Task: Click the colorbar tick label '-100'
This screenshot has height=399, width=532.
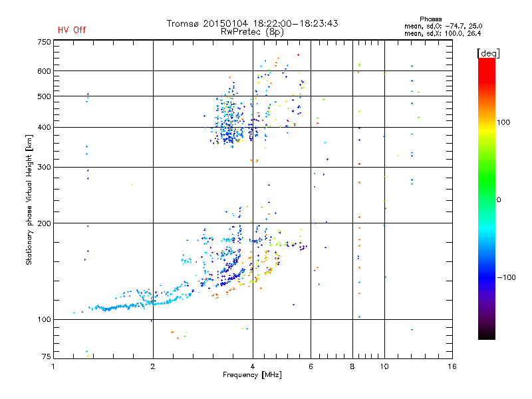Action: [506, 277]
